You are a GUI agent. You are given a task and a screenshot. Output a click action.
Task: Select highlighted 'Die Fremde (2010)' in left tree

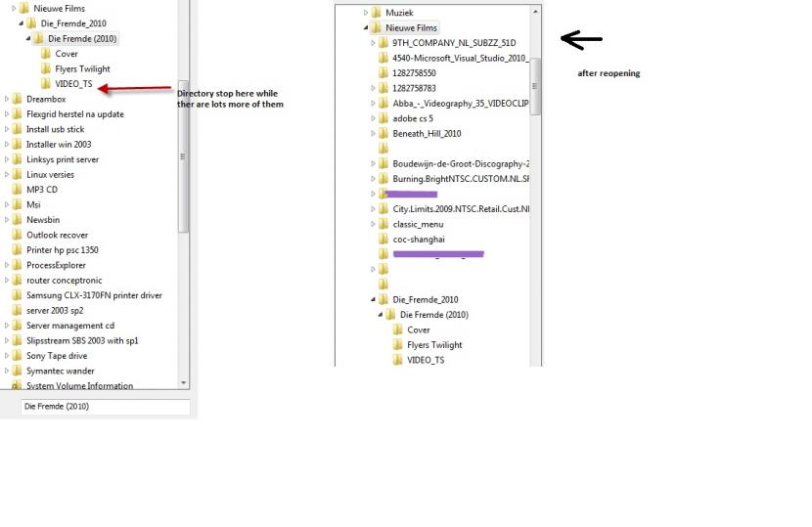82,39
